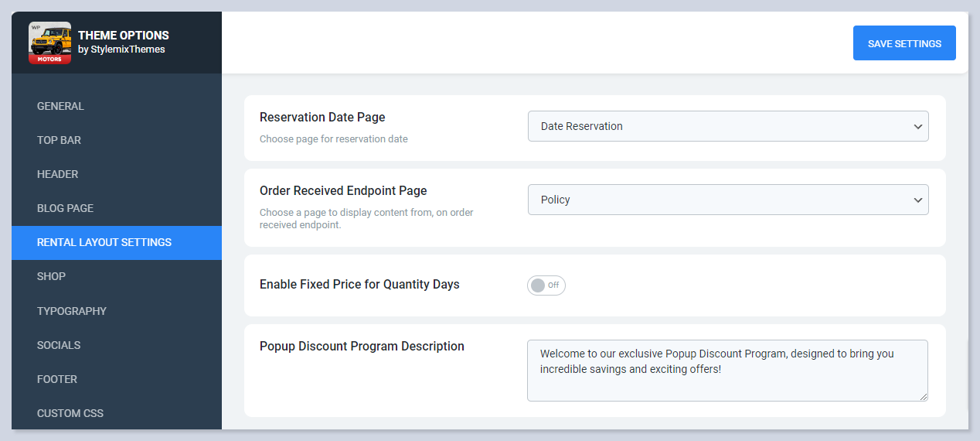Open the Order Received Endpoint Page dropdown

727,200
